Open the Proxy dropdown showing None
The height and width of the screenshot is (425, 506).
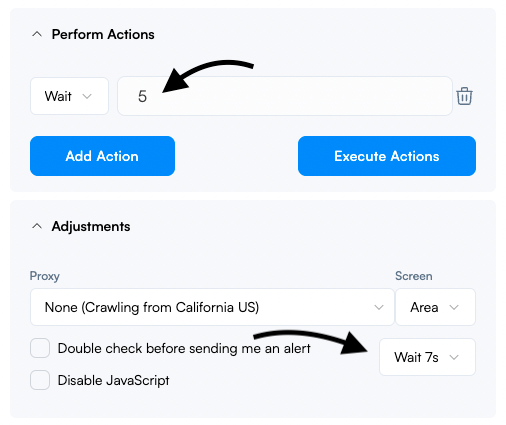pyautogui.click(x=212, y=307)
